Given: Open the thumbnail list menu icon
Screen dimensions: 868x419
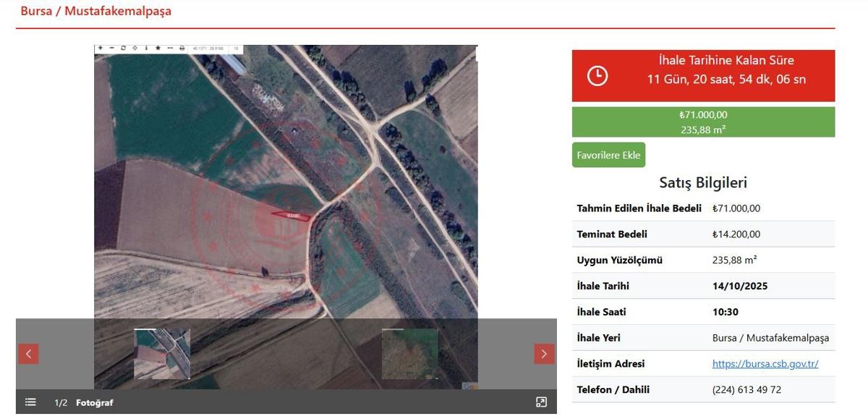Looking at the screenshot, I should (30, 402).
